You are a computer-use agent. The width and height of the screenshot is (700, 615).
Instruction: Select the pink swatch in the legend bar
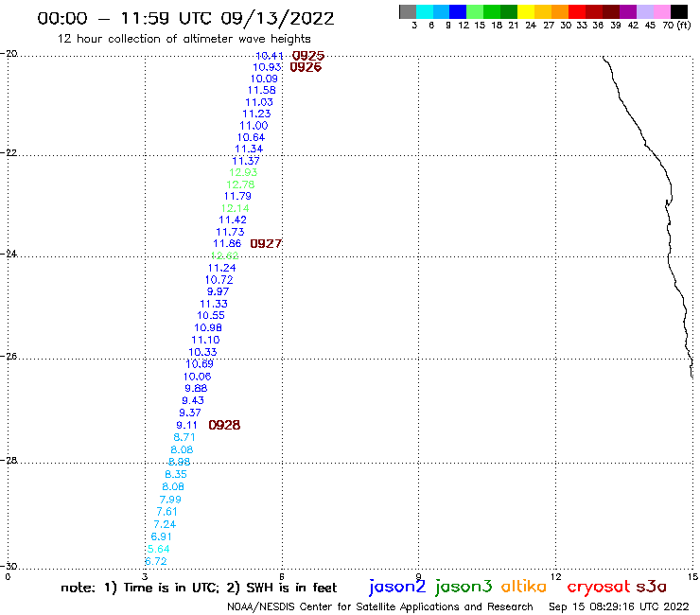point(662,11)
